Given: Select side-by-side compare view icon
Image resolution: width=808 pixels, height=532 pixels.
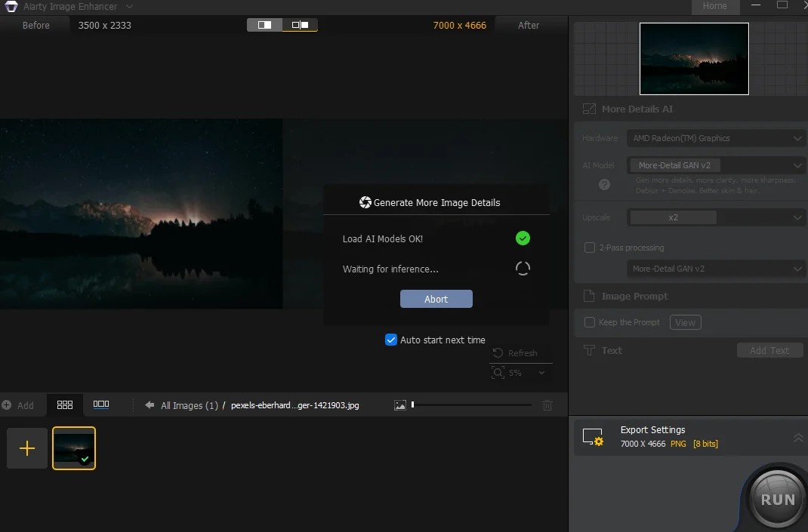Looking at the screenshot, I should click(x=300, y=25).
